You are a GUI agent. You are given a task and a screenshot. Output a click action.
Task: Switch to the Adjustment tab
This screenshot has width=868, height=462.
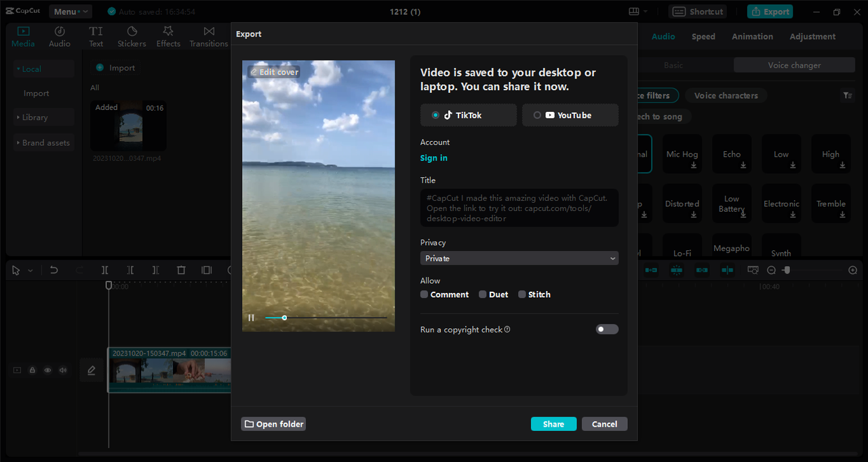(812, 37)
